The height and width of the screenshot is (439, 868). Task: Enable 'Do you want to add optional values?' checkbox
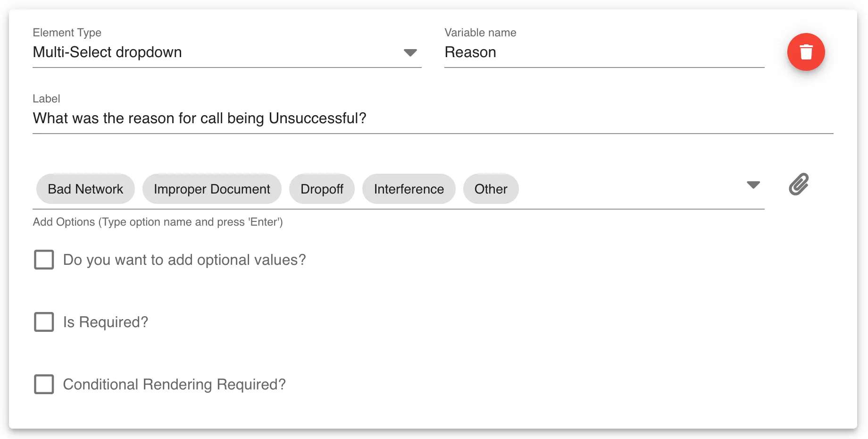point(44,260)
